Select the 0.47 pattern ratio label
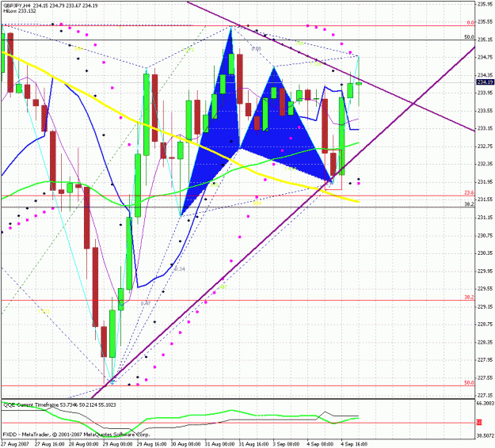 [146, 304]
